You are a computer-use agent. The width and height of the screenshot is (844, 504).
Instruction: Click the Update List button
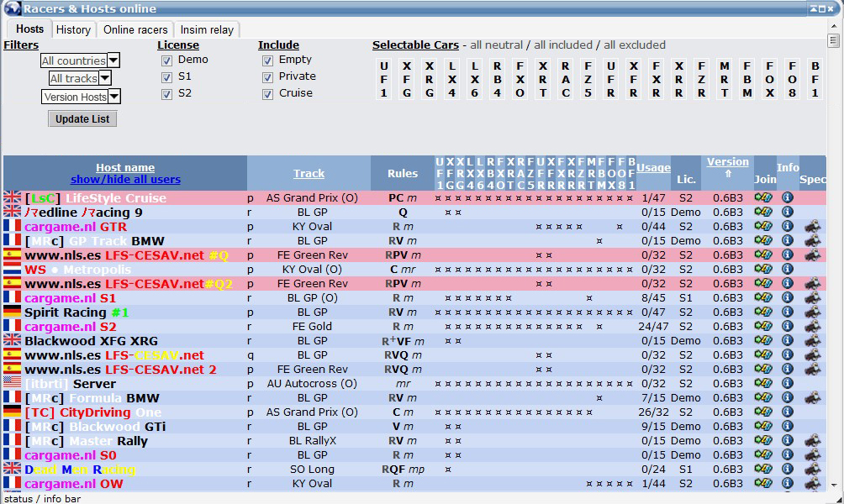pos(82,119)
